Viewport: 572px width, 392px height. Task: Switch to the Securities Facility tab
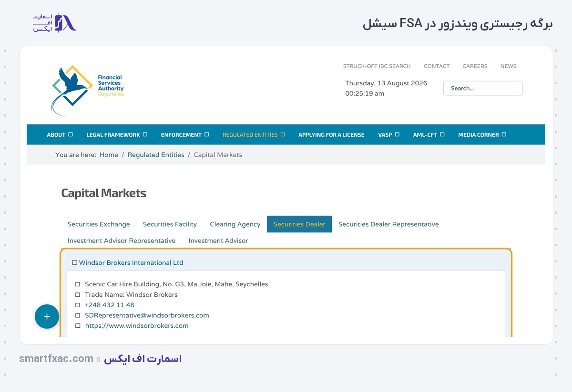[x=170, y=224]
